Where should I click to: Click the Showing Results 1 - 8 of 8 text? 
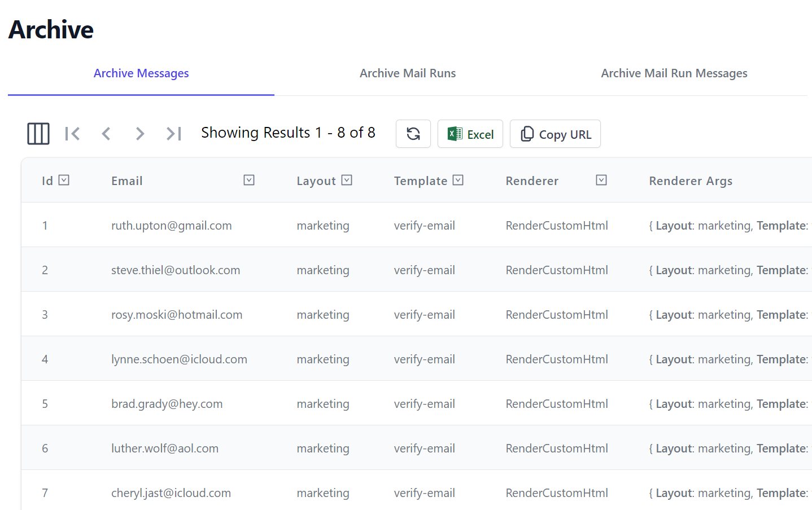point(288,133)
